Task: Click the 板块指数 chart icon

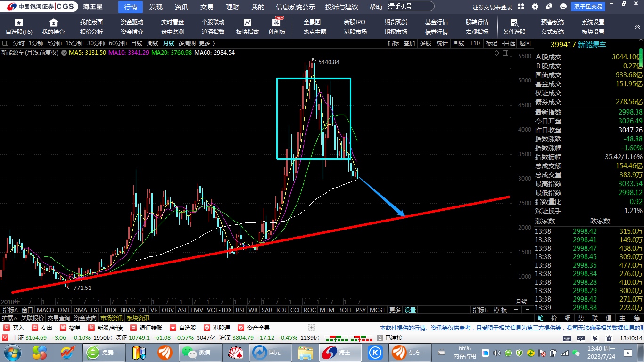Action: coord(248,23)
